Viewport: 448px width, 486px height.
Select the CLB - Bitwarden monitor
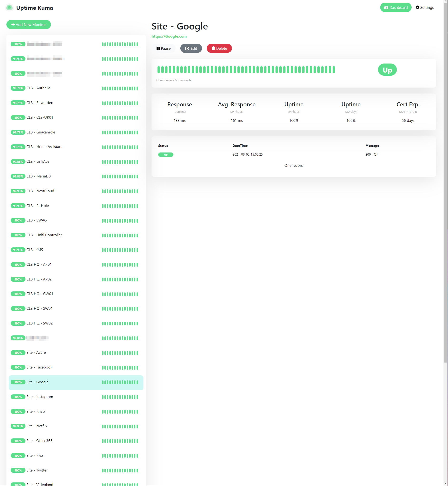coord(76,103)
